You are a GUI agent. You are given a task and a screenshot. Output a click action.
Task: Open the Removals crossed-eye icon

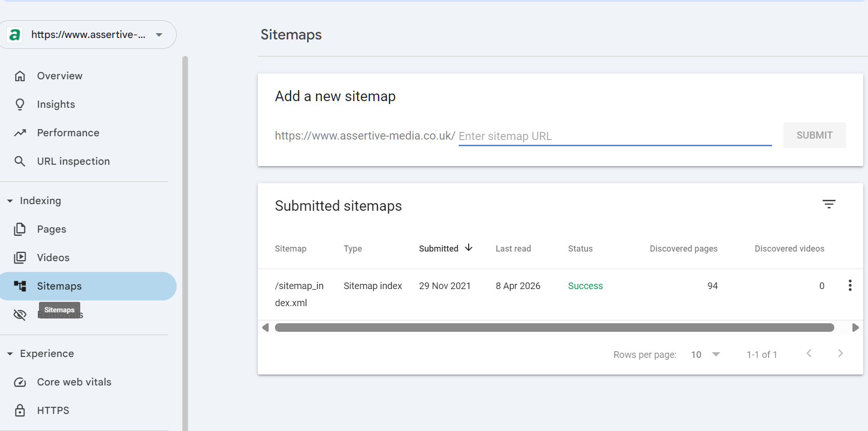20,315
